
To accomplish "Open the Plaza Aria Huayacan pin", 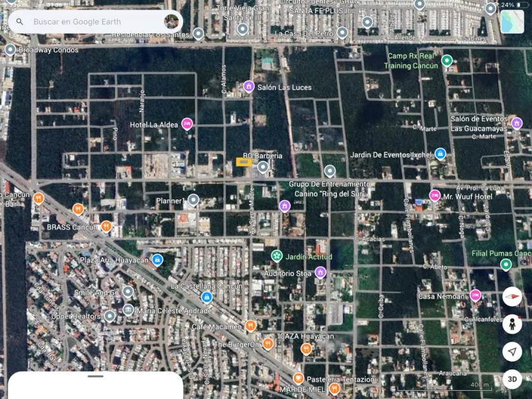I will 157,260.
